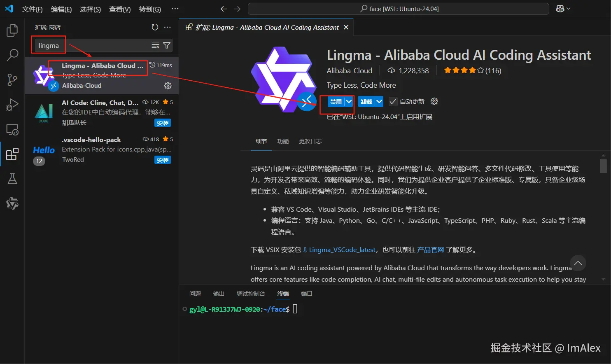Open the 端口 ports panel tab
Image resolution: width=611 pixels, height=364 pixels.
tap(307, 294)
